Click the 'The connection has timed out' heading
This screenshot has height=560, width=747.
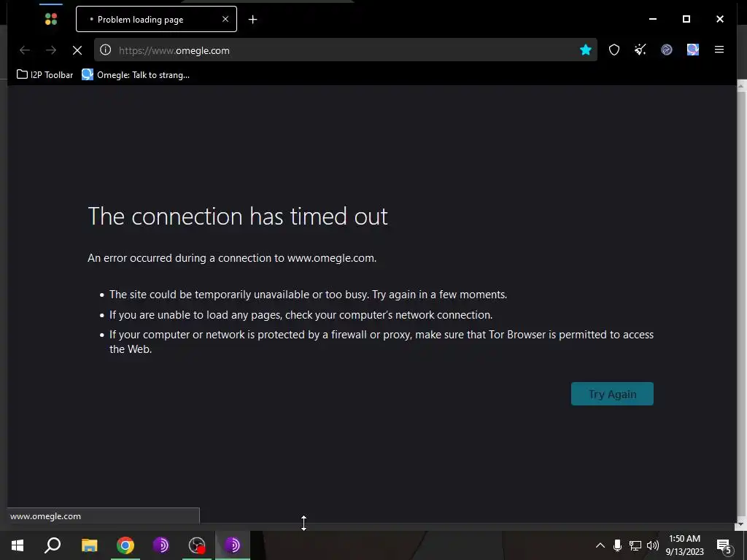pos(238,217)
